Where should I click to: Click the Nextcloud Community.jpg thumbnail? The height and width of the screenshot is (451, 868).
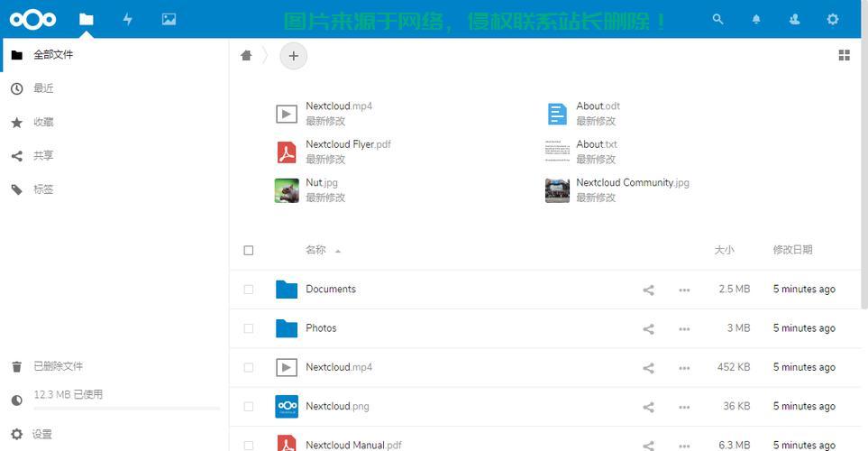point(557,190)
